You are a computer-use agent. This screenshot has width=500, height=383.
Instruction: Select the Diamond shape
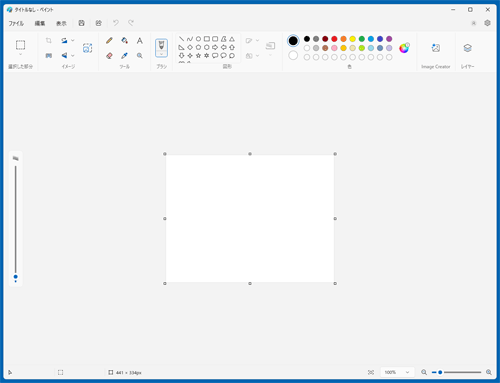tap(190, 47)
